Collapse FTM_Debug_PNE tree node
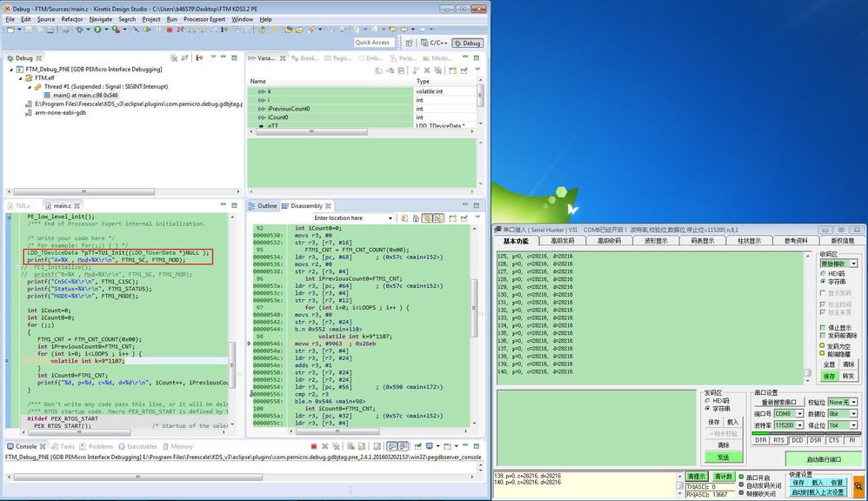868x501 pixels. (11, 70)
